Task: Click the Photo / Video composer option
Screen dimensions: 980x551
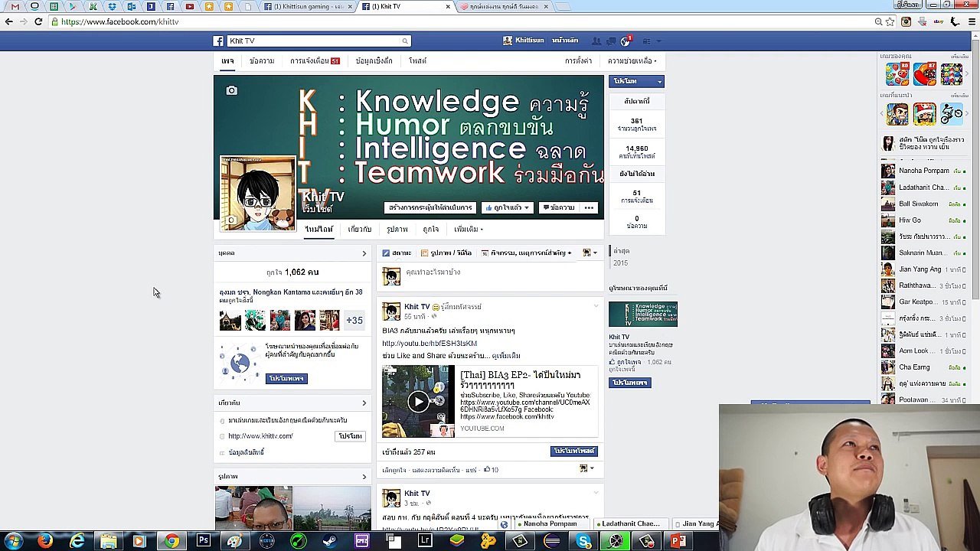Action: tap(446, 253)
